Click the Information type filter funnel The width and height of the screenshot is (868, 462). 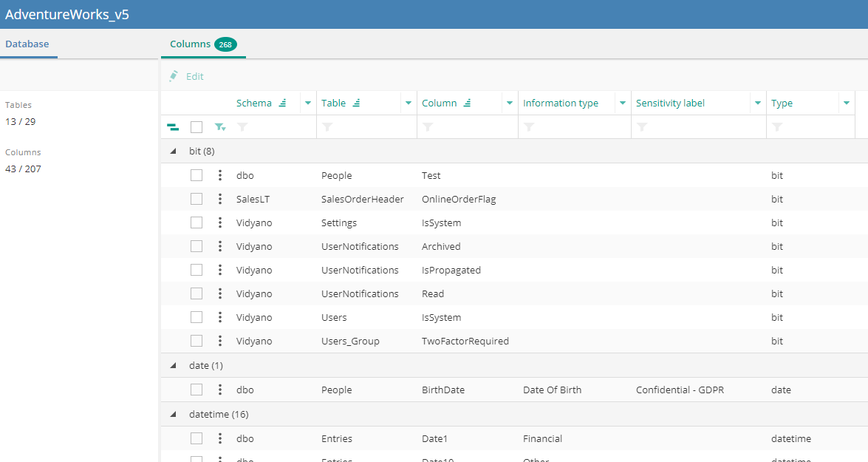point(529,127)
